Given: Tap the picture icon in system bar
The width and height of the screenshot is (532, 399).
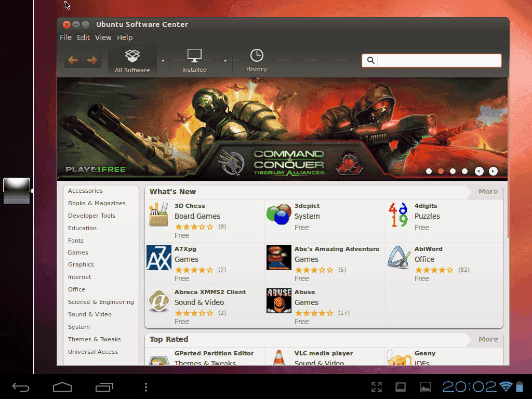Looking at the screenshot, I should click(x=425, y=387).
